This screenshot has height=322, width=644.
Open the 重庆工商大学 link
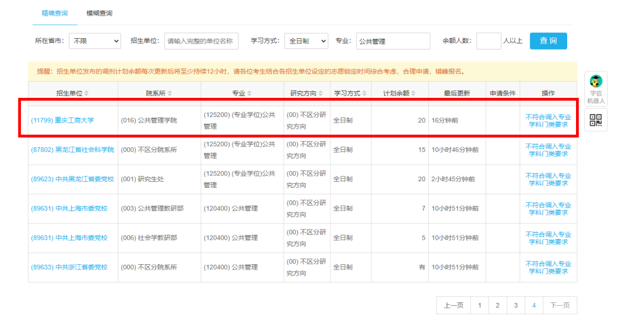(x=62, y=120)
